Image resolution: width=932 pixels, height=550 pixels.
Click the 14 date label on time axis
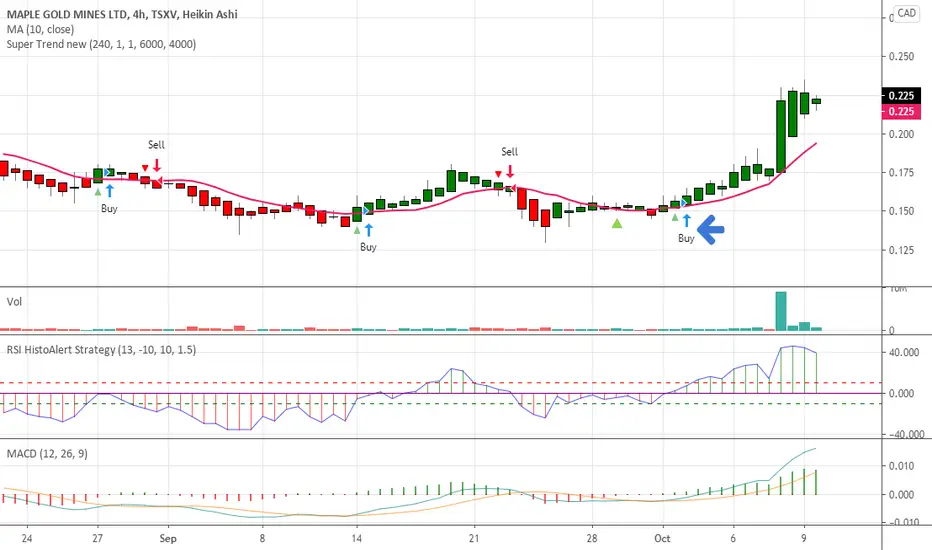(356, 539)
